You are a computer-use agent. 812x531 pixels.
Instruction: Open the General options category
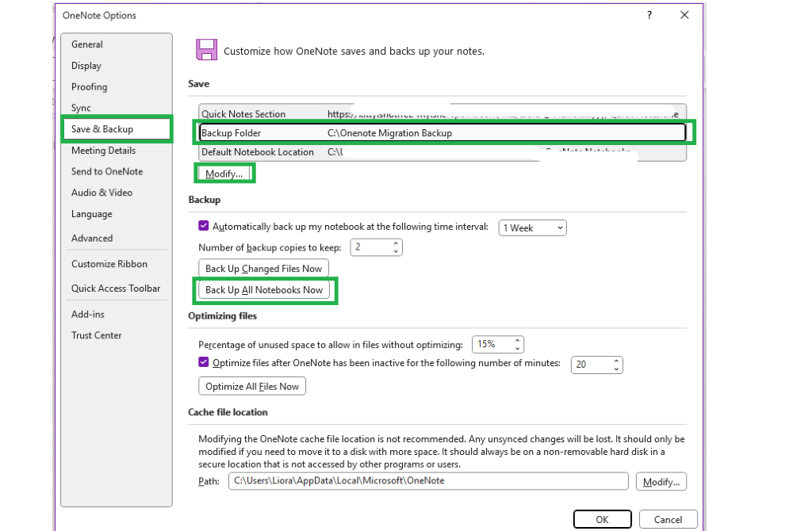pyautogui.click(x=87, y=44)
